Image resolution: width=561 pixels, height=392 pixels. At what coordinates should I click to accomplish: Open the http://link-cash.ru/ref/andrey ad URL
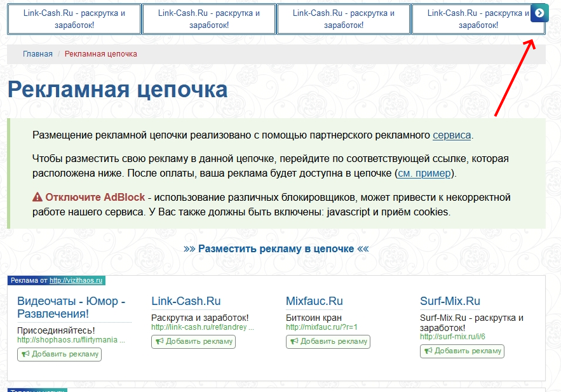203,327
